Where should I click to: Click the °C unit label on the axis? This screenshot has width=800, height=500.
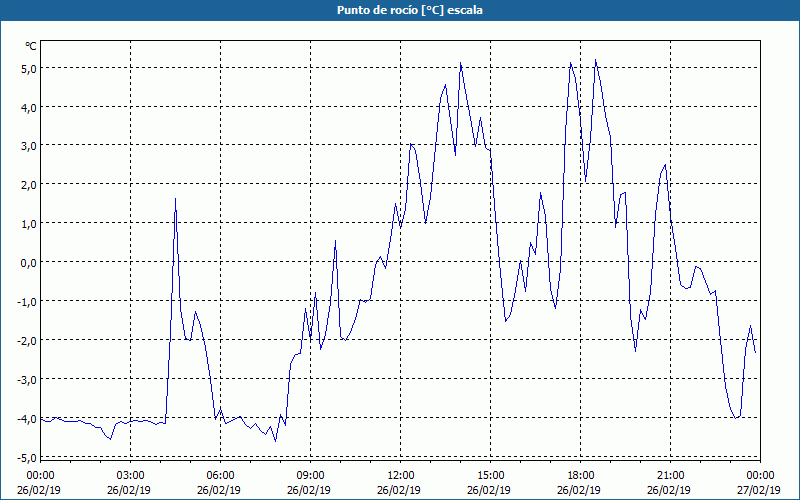pyautogui.click(x=31, y=46)
